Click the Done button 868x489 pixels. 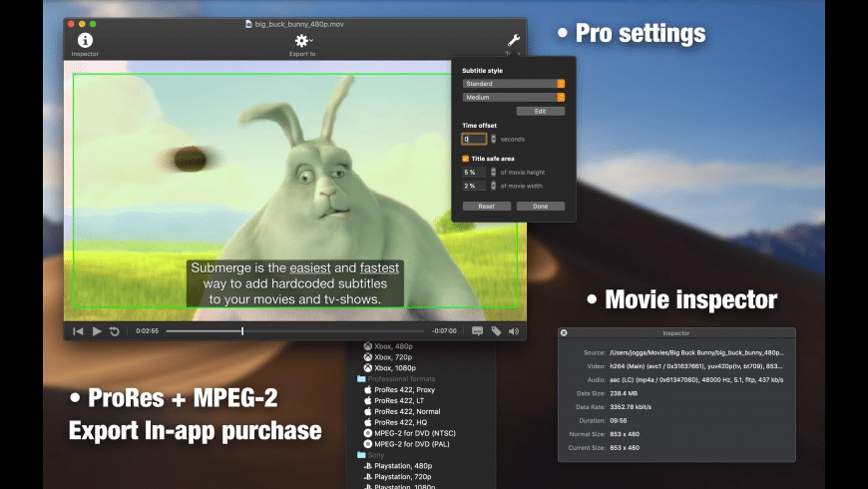pyautogui.click(x=541, y=206)
